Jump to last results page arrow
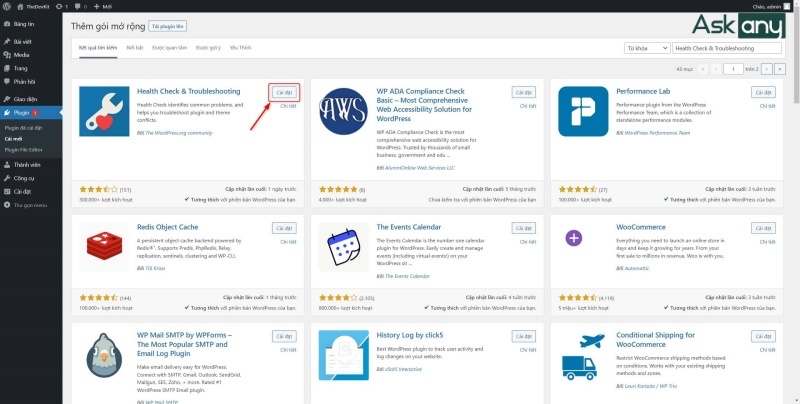 click(x=780, y=69)
